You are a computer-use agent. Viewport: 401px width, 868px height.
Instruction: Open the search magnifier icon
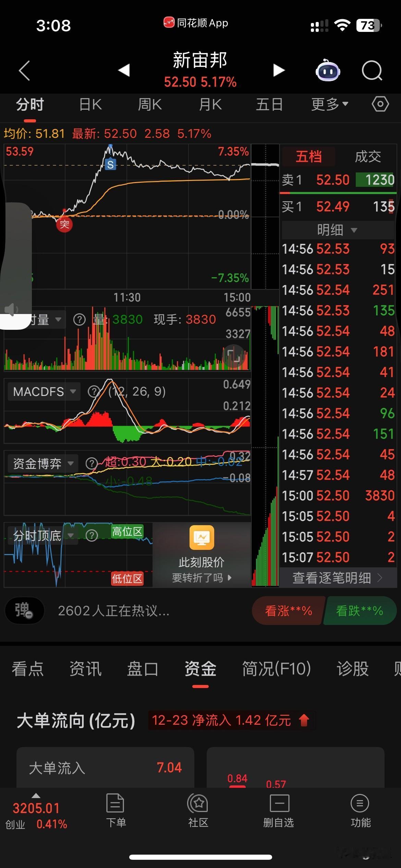click(372, 70)
